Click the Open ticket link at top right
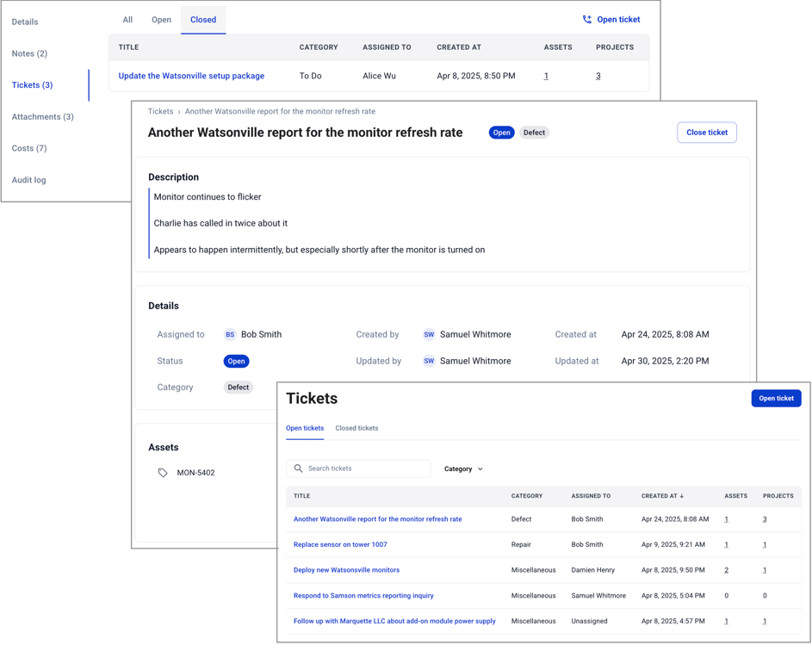 [611, 20]
